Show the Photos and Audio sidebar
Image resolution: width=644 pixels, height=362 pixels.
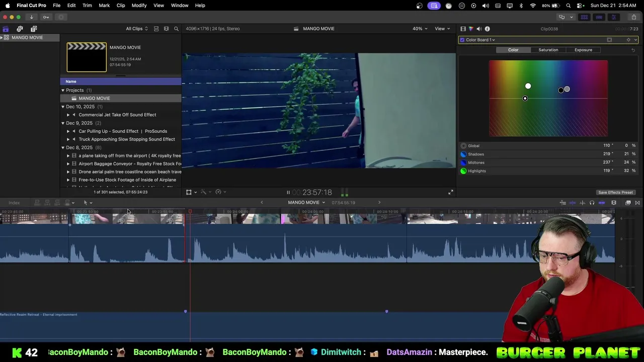pos(20,29)
